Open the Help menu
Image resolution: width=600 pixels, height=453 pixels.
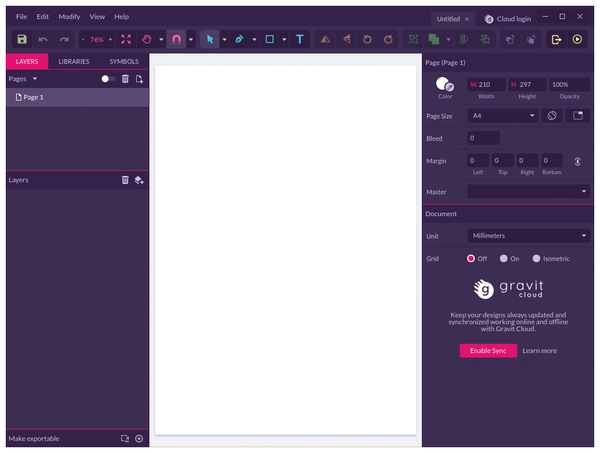pos(121,16)
